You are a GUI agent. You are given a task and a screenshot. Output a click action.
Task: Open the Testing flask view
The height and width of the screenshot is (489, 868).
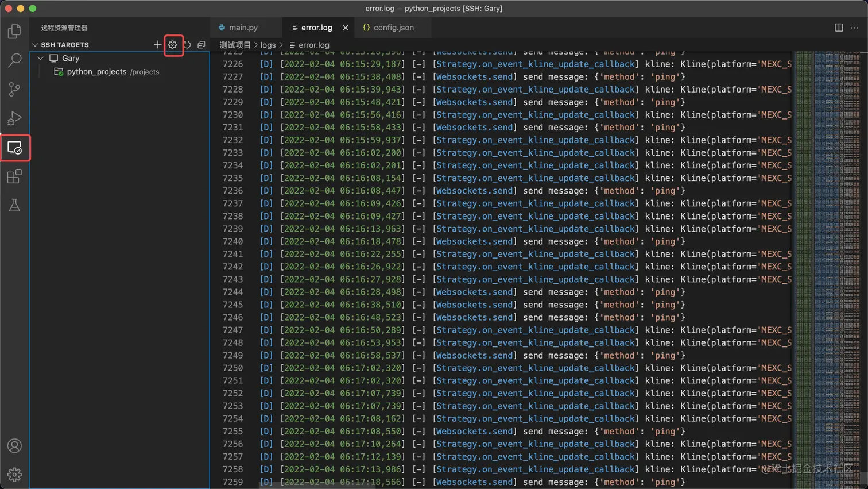(x=14, y=205)
